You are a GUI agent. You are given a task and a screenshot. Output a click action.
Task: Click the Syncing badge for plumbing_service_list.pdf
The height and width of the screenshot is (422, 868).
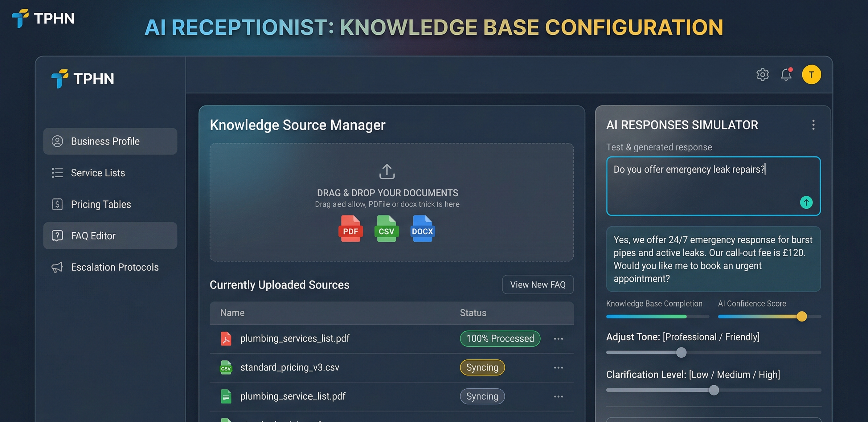click(482, 396)
